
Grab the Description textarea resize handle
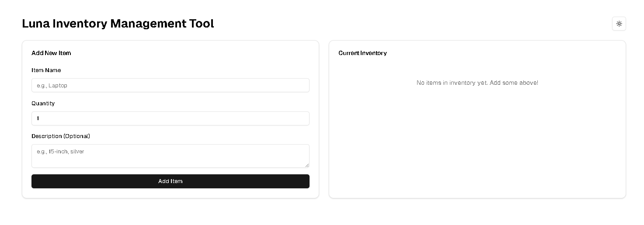click(x=307, y=165)
